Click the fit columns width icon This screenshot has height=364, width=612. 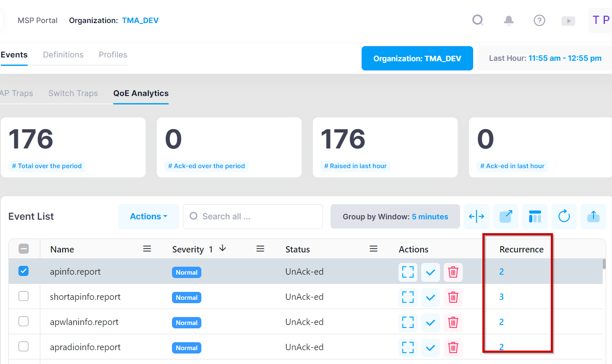click(477, 216)
